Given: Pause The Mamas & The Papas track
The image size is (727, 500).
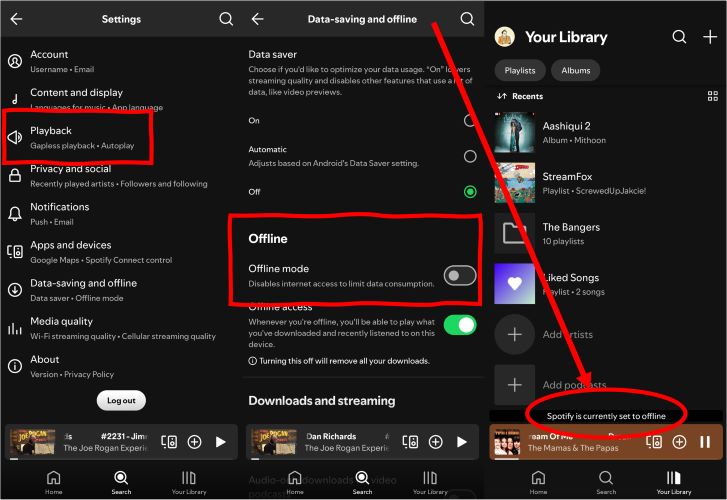Looking at the screenshot, I should 704,441.
